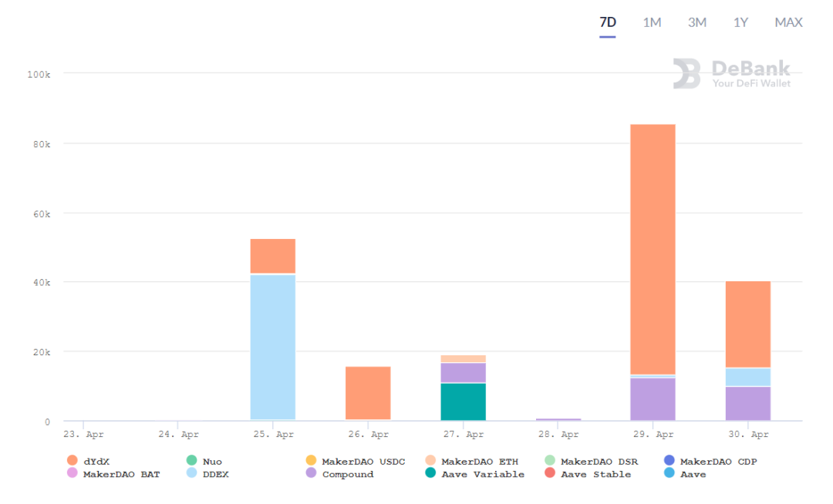Click the '40k' y-axis label
833x504 pixels.
(x=42, y=283)
